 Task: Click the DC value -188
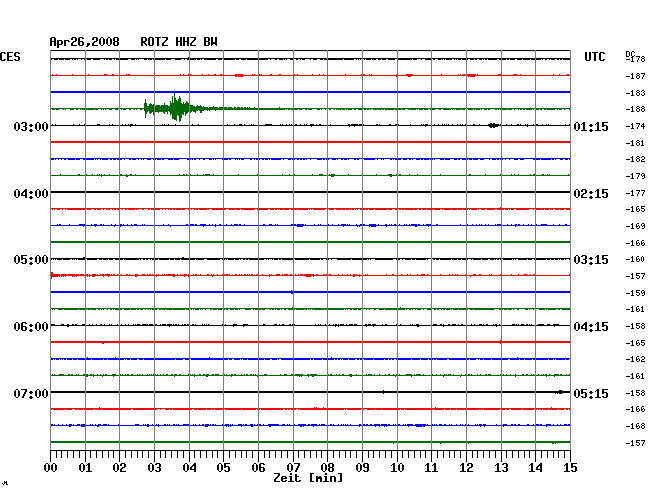click(x=635, y=109)
